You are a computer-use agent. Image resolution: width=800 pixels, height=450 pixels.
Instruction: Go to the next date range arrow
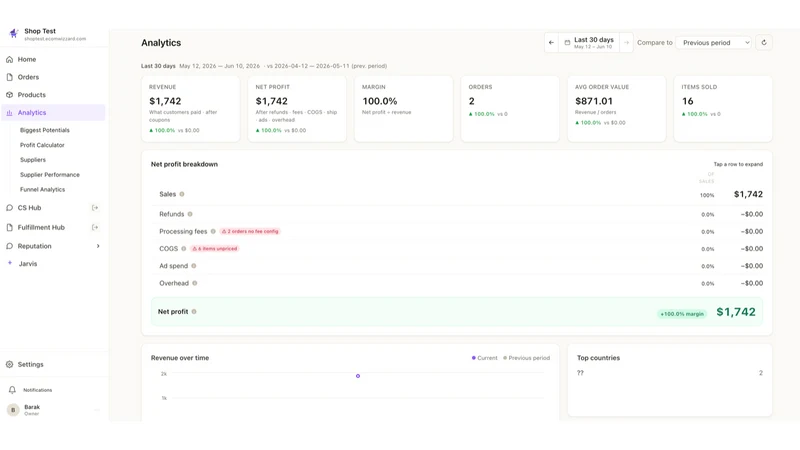pos(626,43)
